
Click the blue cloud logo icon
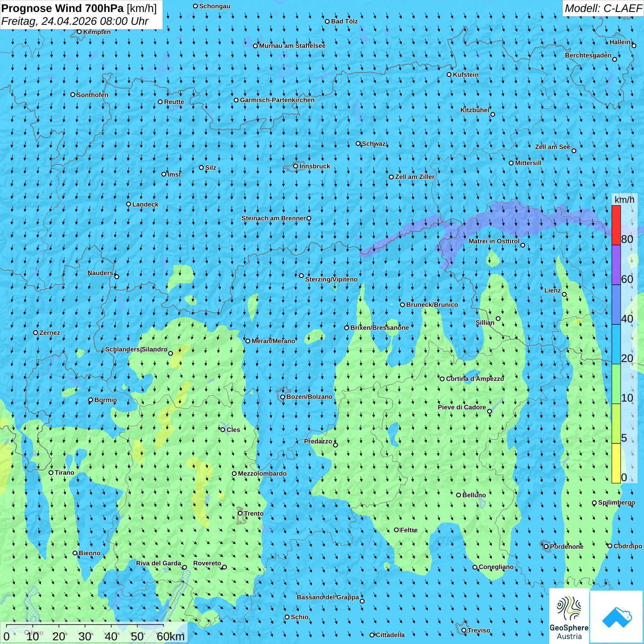617,617
